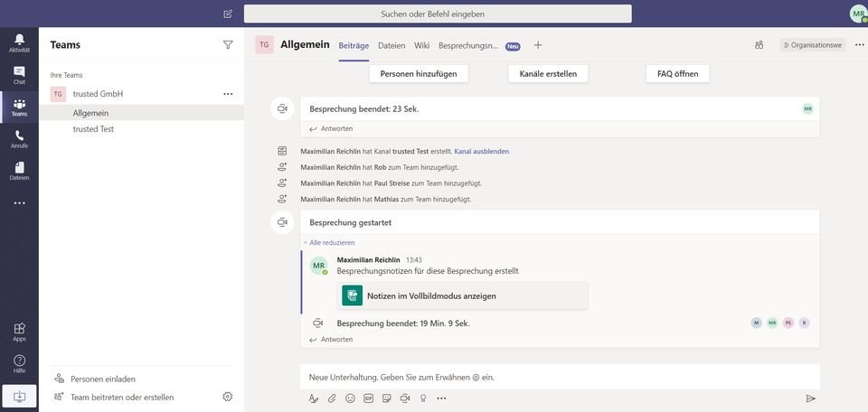Screen dimensions: 868x412
Task: Open channel more options ellipsis top right
Action: pos(859,45)
